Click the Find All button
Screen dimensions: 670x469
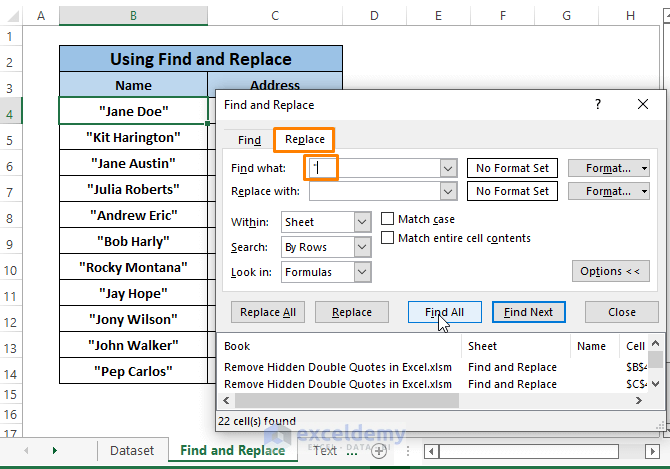(444, 312)
